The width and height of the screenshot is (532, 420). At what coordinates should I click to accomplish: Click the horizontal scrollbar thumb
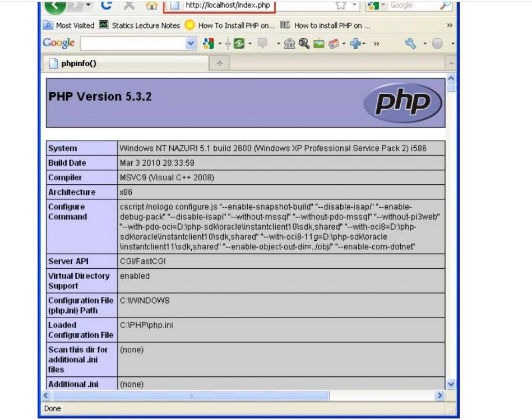[x=191, y=395]
